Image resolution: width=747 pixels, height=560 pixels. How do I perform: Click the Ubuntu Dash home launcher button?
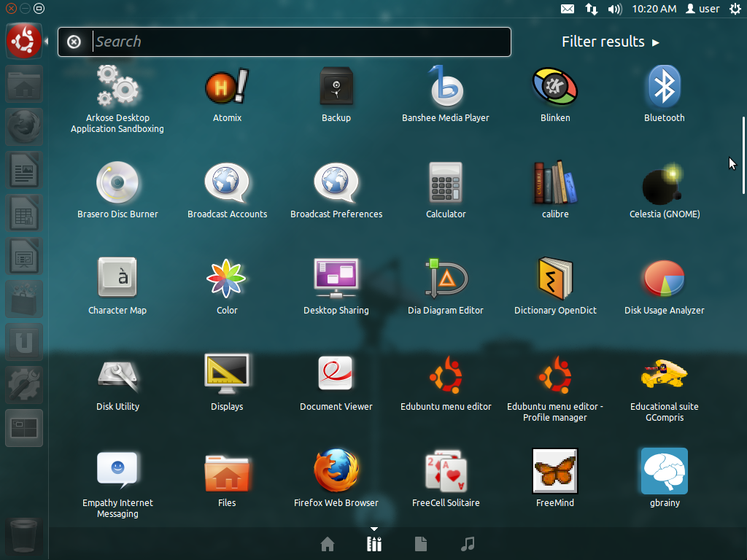[x=24, y=41]
